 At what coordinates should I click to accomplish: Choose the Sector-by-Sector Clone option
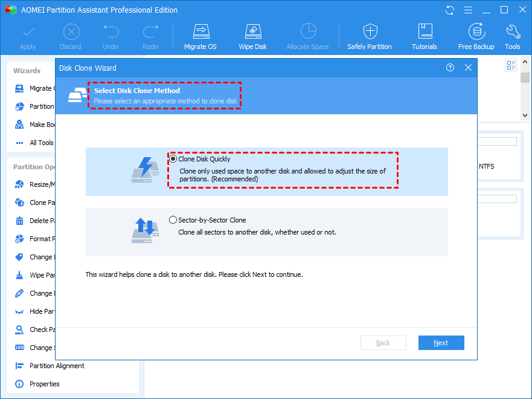174,220
